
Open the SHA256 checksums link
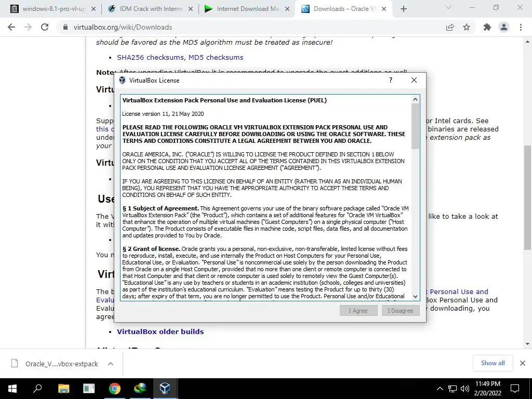click(151, 57)
